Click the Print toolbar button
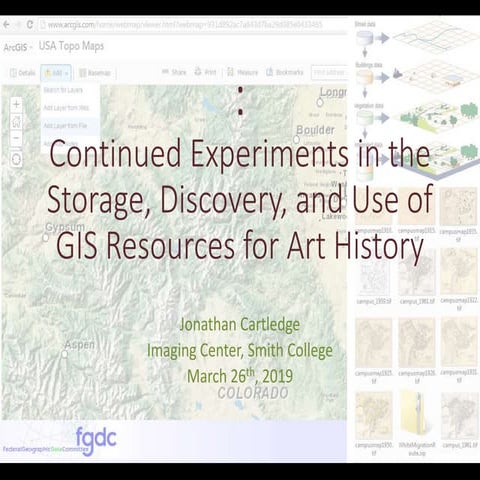480x480 pixels. click(205, 72)
